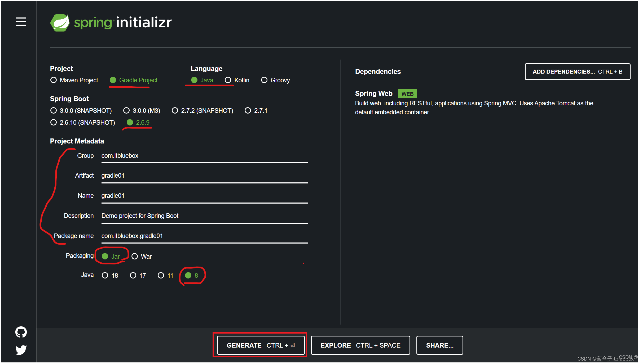Click the Generate button

pos(261,345)
